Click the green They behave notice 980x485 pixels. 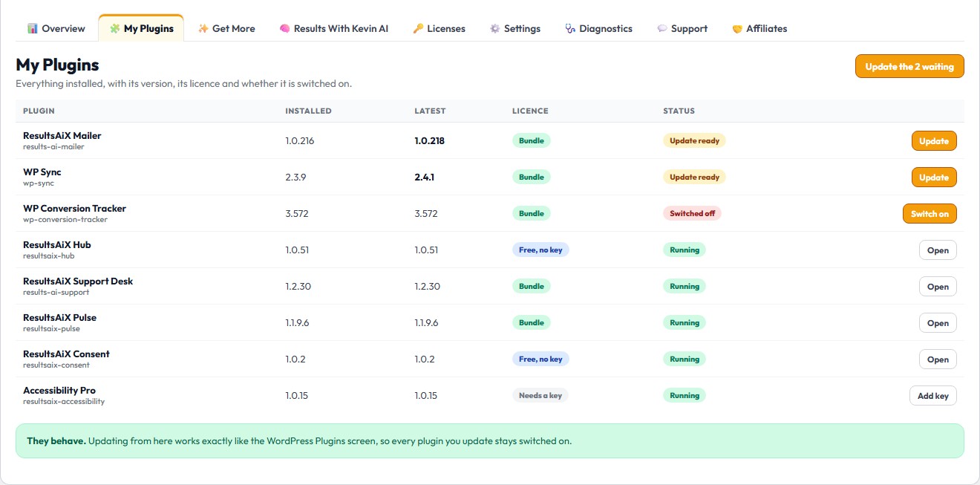point(490,440)
